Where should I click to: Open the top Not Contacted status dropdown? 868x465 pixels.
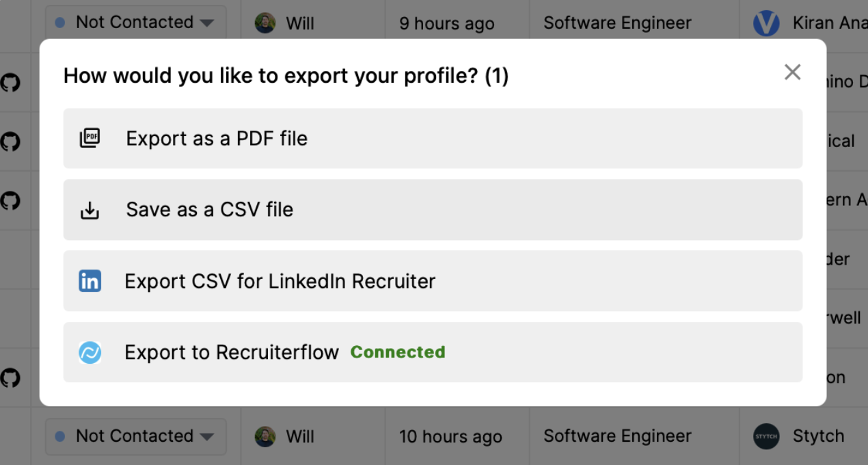coord(135,22)
